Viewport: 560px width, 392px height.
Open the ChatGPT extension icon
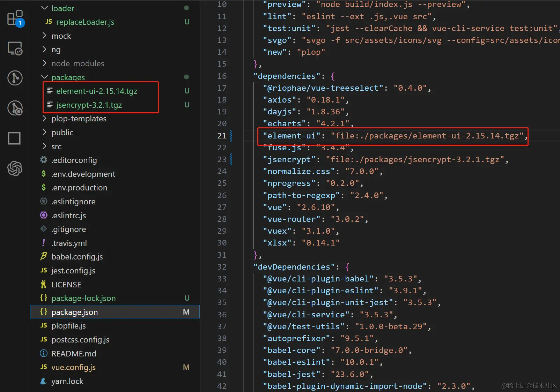(x=15, y=168)
